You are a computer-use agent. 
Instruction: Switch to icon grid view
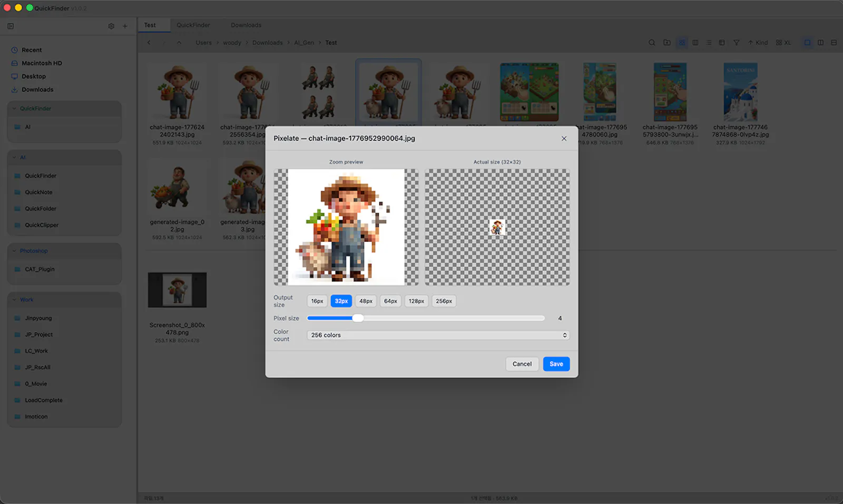(682, 43)
